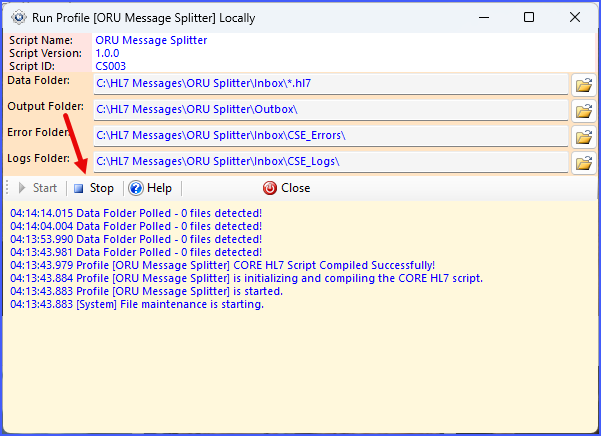This screenshot has width=601, height=436.
Task: Browse for Data Folder using folder icon
Action: (x=584, y=85)
